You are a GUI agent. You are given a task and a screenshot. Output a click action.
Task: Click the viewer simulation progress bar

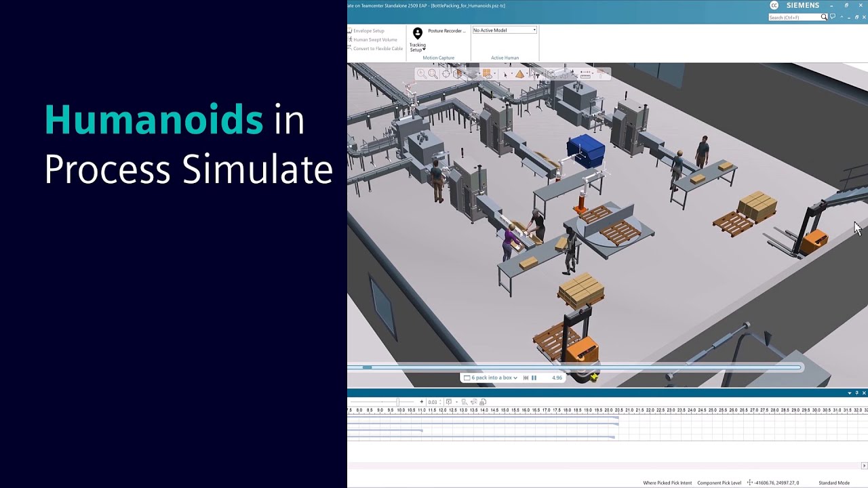(x=575, y=367)
